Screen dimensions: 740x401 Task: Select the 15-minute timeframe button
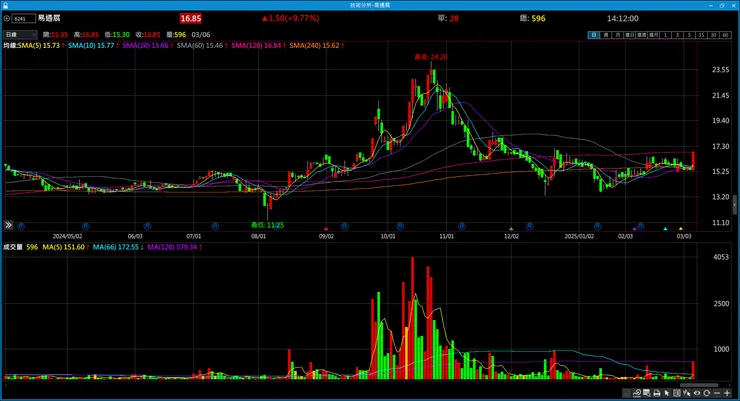701,35
